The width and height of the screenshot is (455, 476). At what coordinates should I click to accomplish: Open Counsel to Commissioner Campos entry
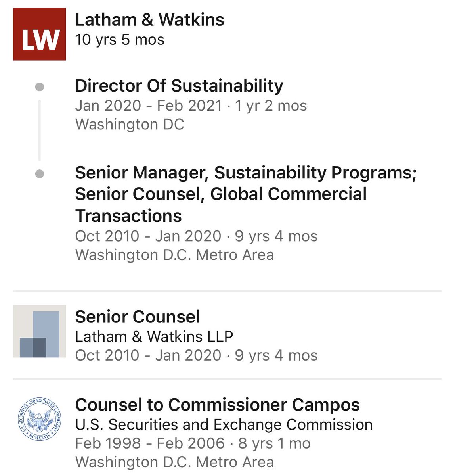(x=217, y=405)
